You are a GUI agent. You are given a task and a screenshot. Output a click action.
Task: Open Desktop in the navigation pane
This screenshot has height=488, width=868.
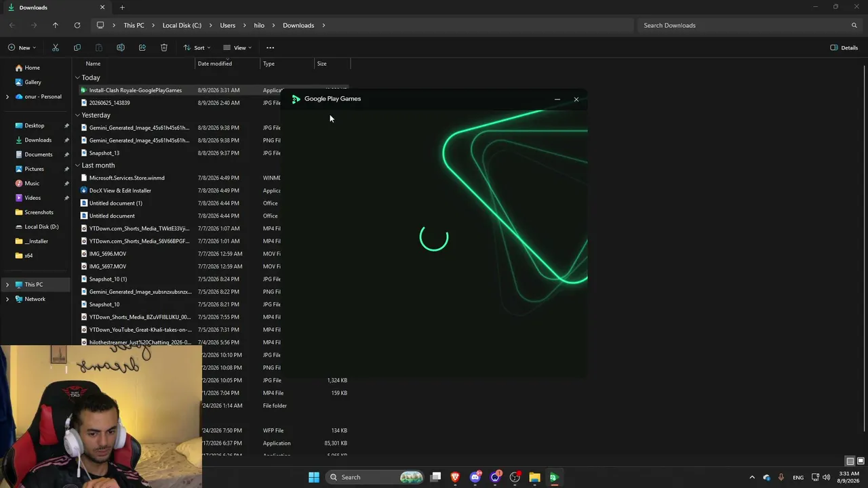34,125
